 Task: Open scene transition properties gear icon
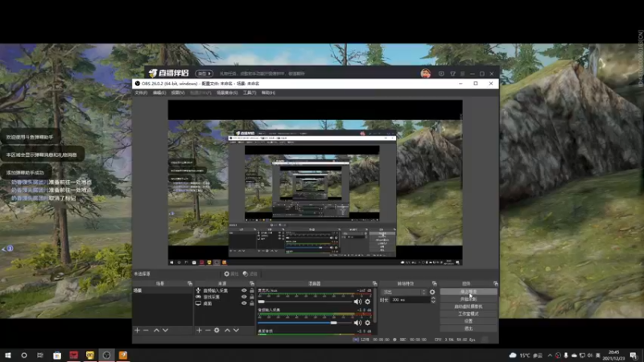pyautogui.click(x=432, y=292)
